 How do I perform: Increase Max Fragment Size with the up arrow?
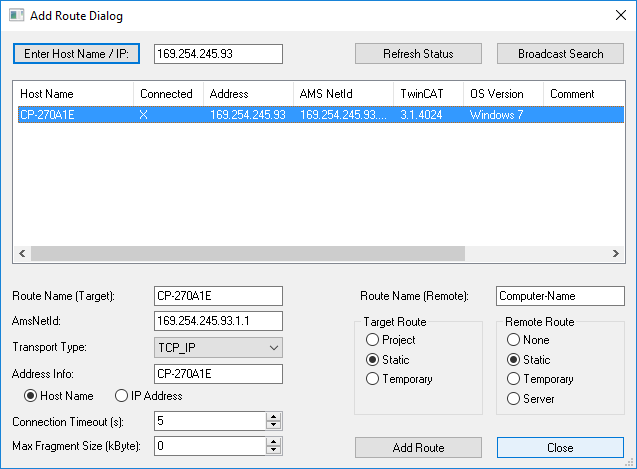(x=274, y=442)
